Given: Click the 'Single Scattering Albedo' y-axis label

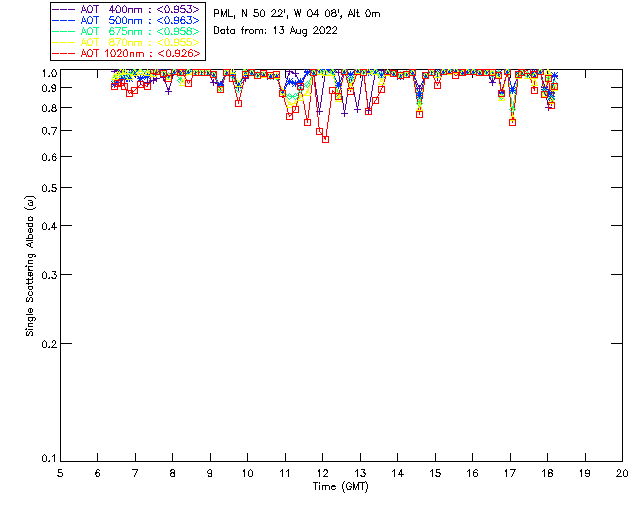Looking at the screenshot, I should pos(30,266).
